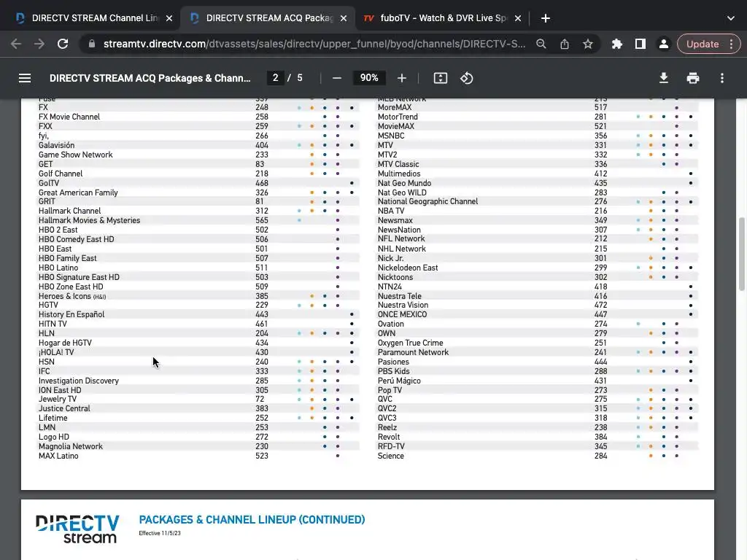Image resolution: width=747 pixels, height=560 pixels.
Task: Click 'PACKAGES & CHANNEL LINEUP (CONTINUED)' heading
Action: coord(252,519)
